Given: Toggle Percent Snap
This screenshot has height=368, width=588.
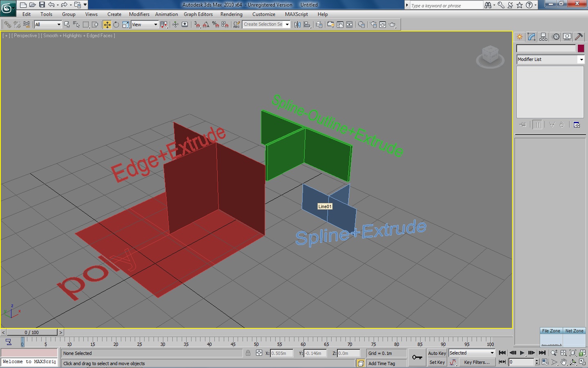Looking at the screenshot, I should click(x=215, y=25).
